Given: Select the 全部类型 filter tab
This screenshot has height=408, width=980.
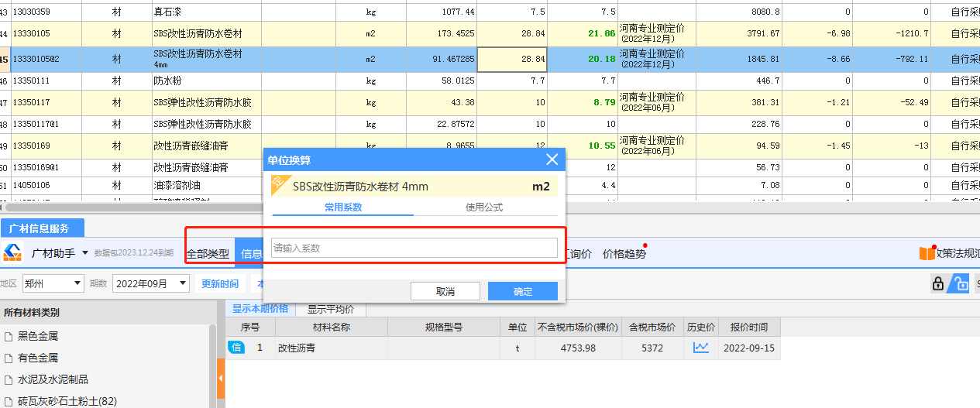Looking at the screenshot, I should pos(208,253).
